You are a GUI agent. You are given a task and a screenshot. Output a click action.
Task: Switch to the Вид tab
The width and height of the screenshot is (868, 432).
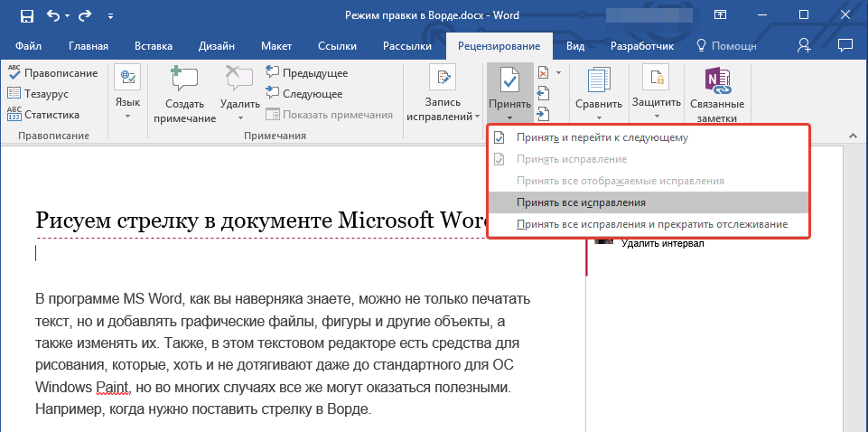click(x=575, y=46)
